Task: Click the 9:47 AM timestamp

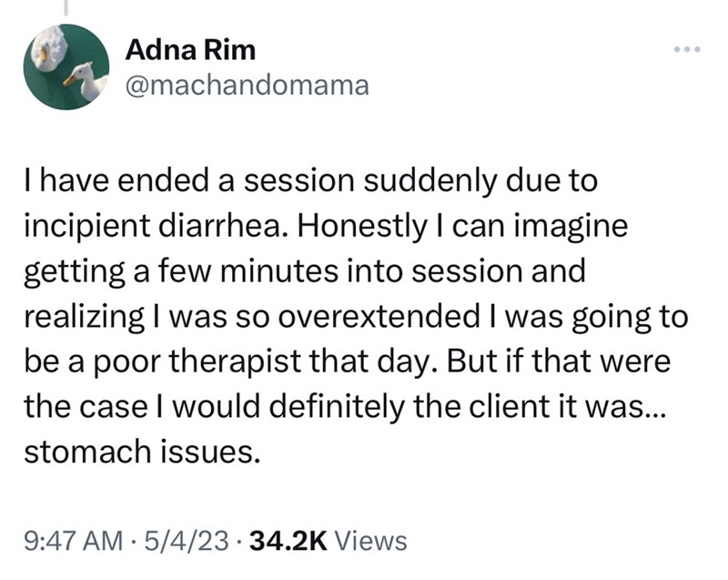Action: pyautogui.click(x=74, y=541)
